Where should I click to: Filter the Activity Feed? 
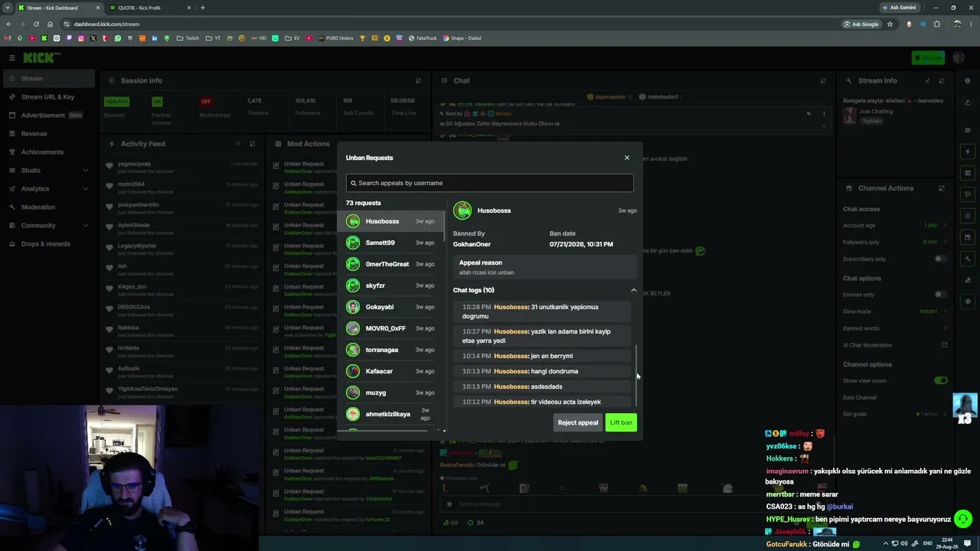coord(238,144)
